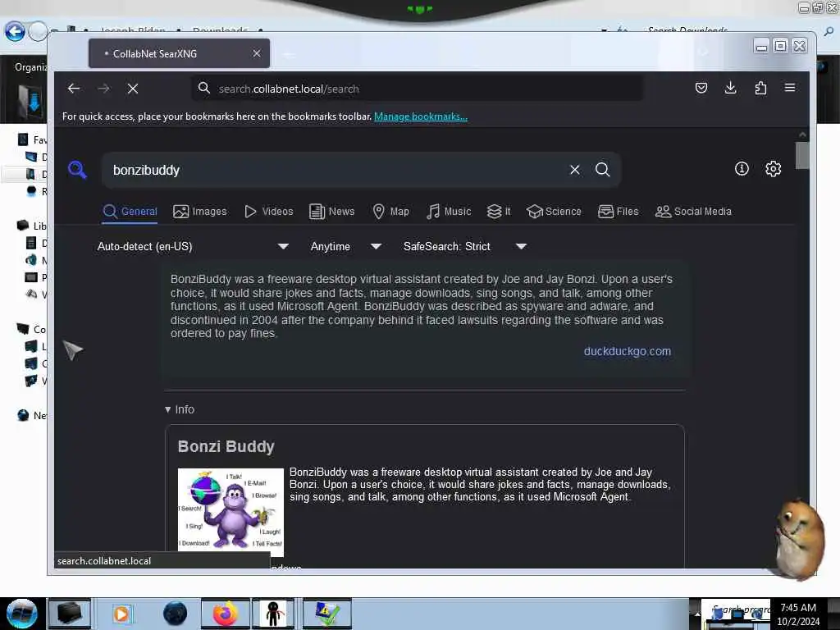Switch to the Images search tab

(x=200, y=212)
